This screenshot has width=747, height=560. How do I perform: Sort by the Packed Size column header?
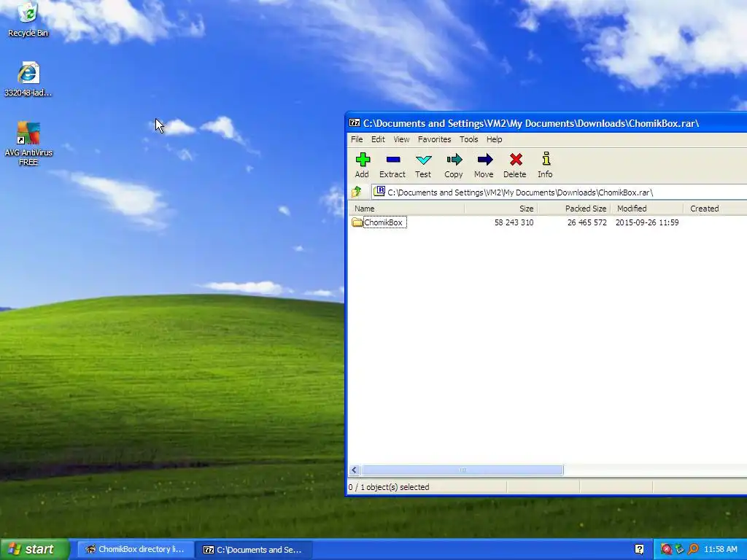click(574, 209)
